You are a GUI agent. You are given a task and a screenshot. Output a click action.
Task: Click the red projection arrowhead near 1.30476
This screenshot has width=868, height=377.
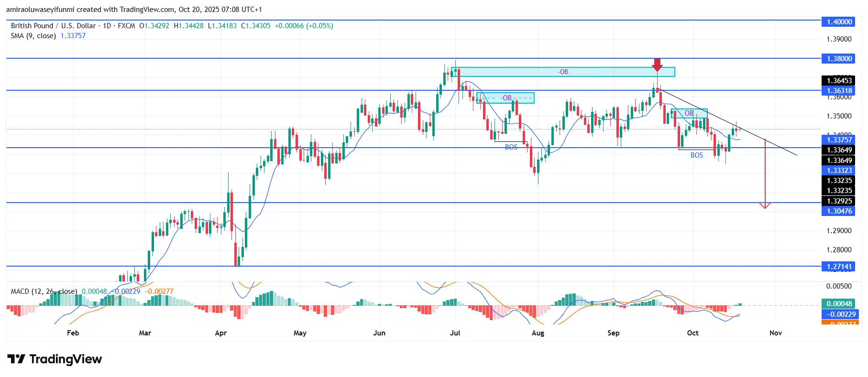tap(765, 205)
